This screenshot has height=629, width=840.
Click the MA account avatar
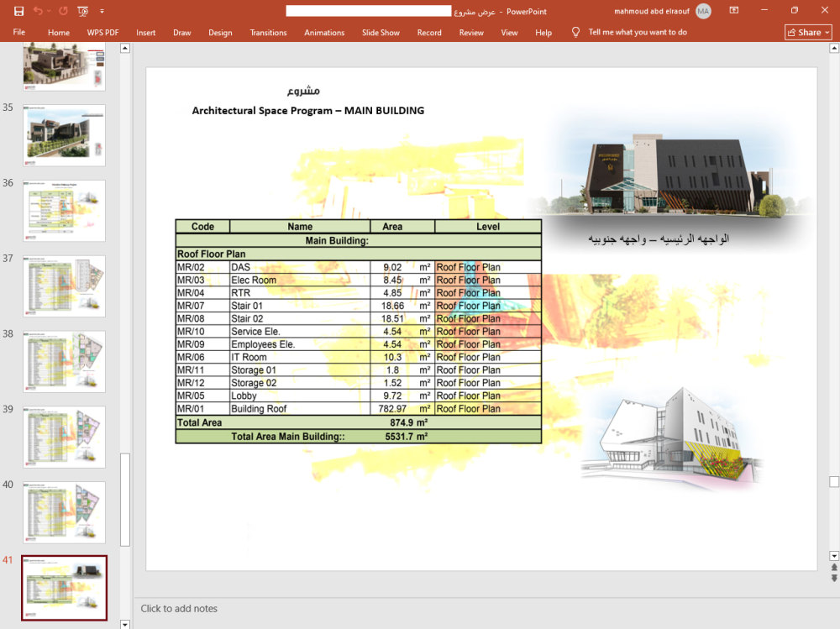pos(703,11)
